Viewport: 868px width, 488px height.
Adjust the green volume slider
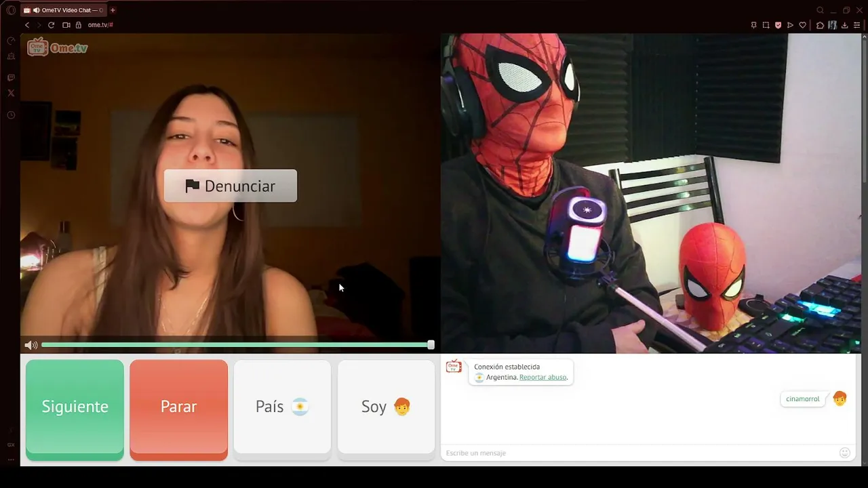pos(236,345)
